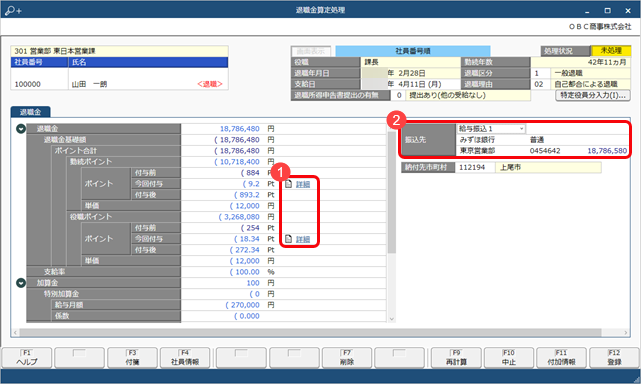The image size is (641, 384).
Task: Click the <退職> status marker
Action: tap(210, 84)
